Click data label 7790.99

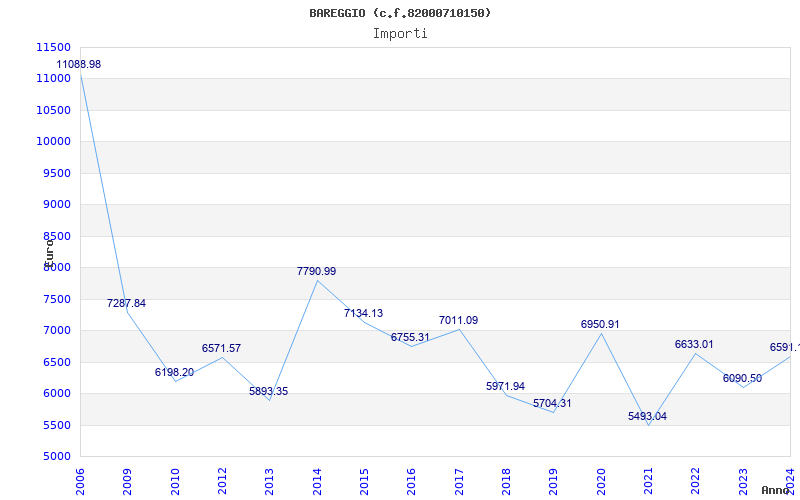click(316, 271)
